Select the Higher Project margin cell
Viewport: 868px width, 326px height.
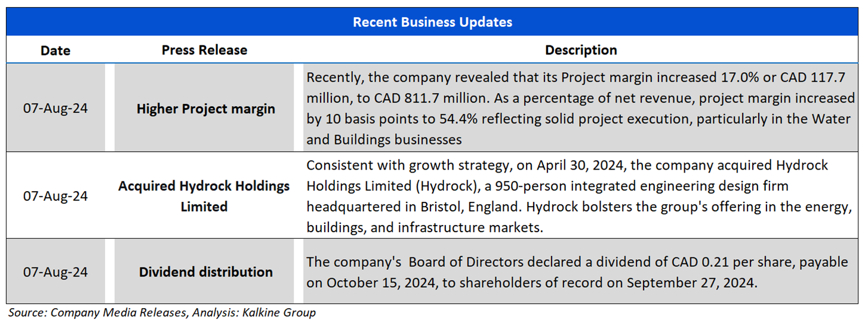(205, 109)
